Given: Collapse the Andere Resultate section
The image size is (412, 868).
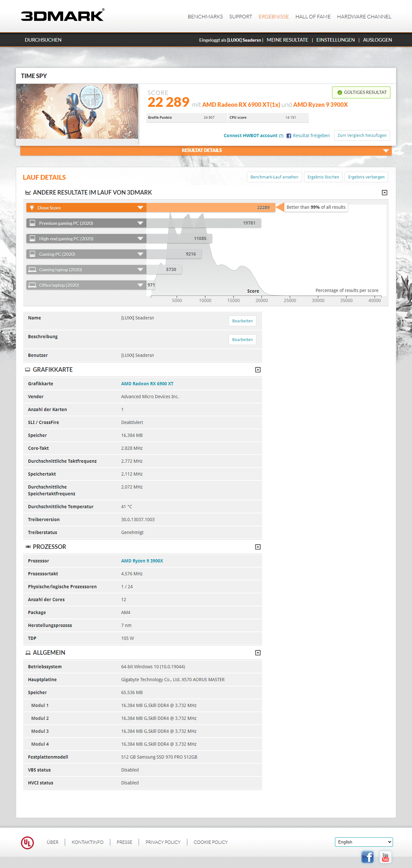Looking at the screenshot, I should [x=384, y=192].
